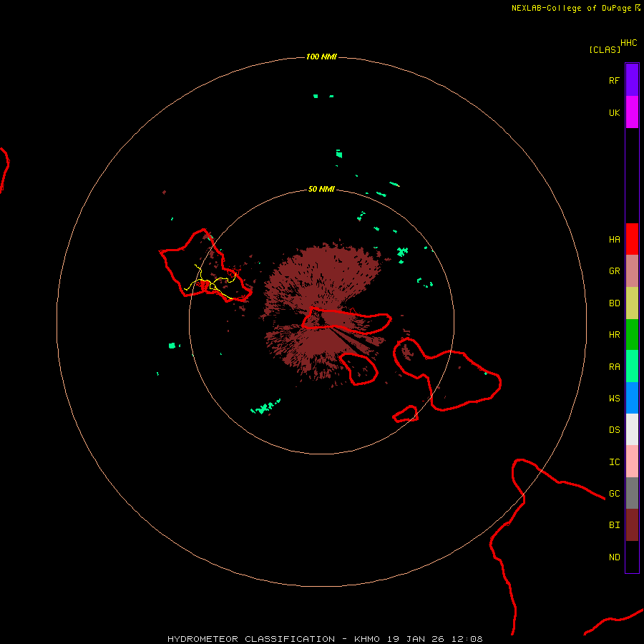Click the NEXLAB-College of DuPage text
The width and height of the screenshot is (644, 644).
pyautogui.click(x=571, y=8)
